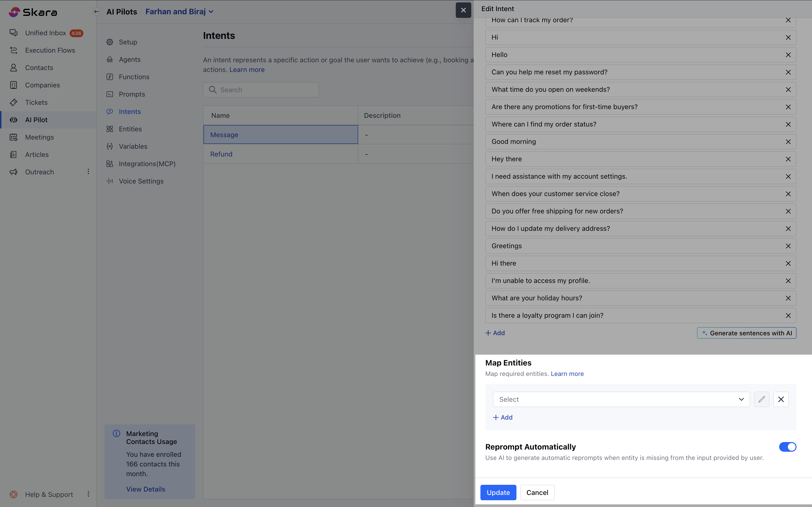This screenshot has width=812, height=507.
Task: Click the sparkle Generate sentences with AI button
Action: pos(746,333)
